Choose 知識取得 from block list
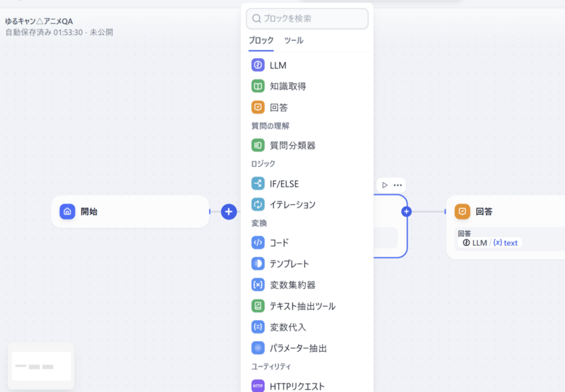Image resolution: width=565 pixels, height=392 pixels. click(x=288, y=86)
